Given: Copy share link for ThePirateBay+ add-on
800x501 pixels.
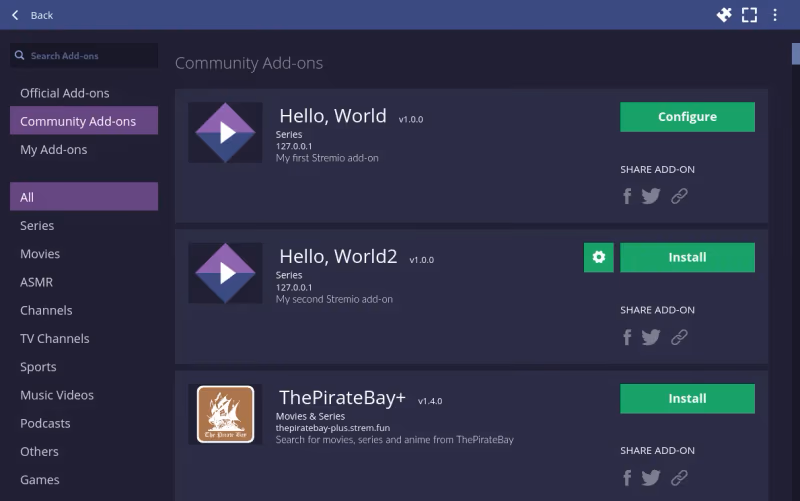Looking at the screenshot, I should (679, 478).
